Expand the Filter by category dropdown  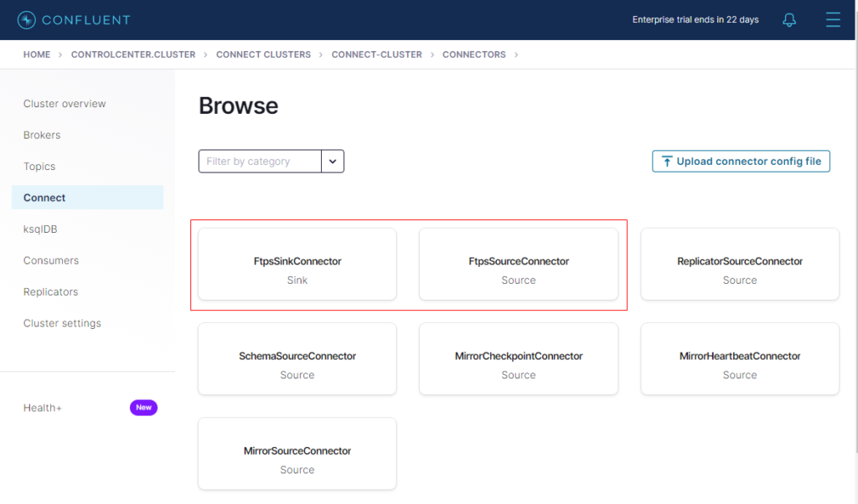click(333, 161)
